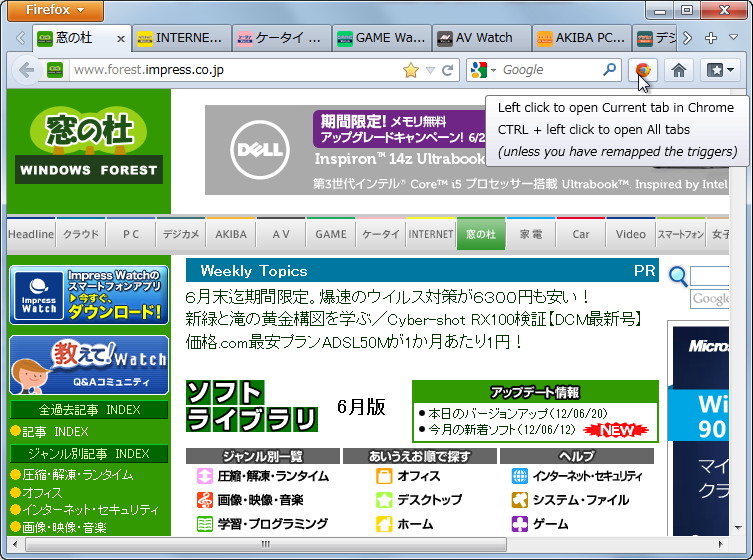Click the システム・ファイル category icon
Screen dimensions: 753x560
tap(520, 500)
